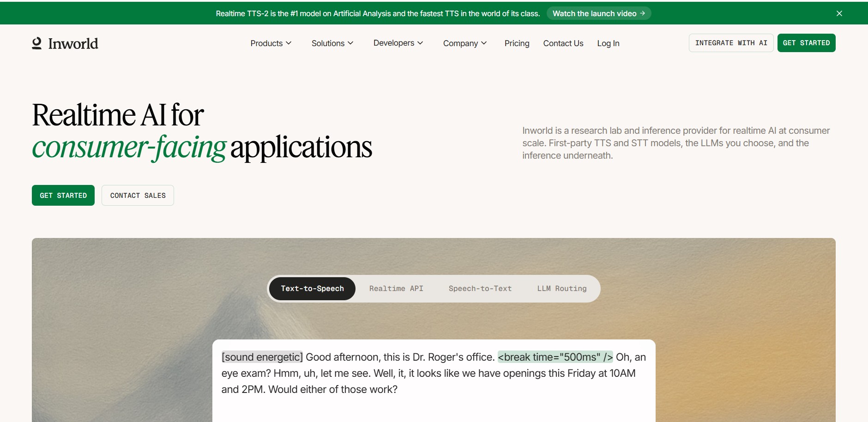Viewport: 868px width, 422px height.
Task: Click the break time="500ms" tag
Action: [555, 357]
